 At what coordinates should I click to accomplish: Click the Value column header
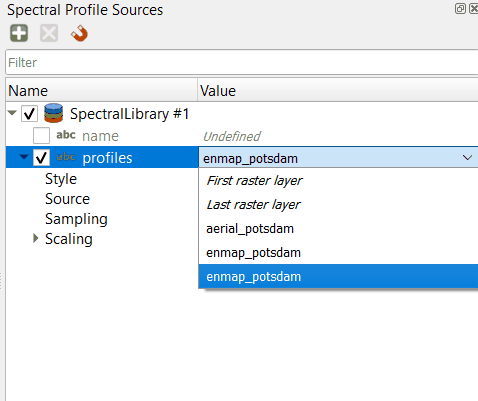338,90
